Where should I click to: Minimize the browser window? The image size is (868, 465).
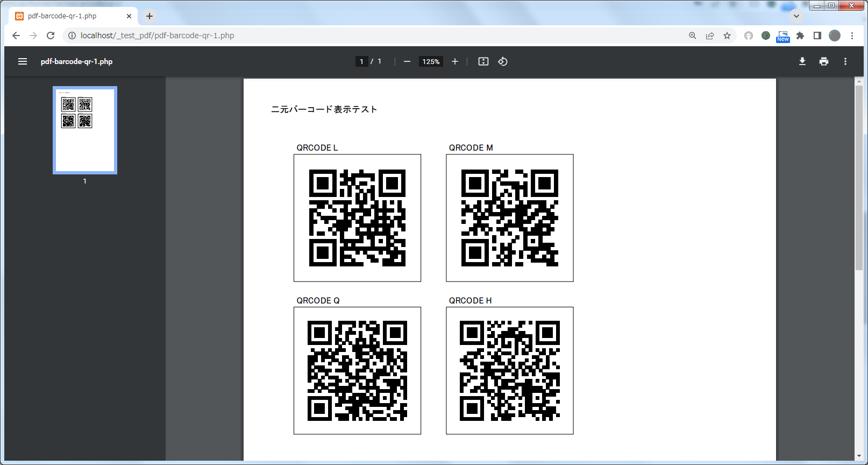pos(817,6)
